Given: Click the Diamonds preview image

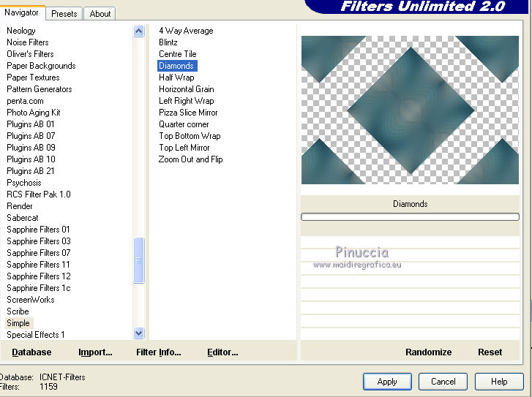Looking at the screenshot, I should tap(410, 110).
